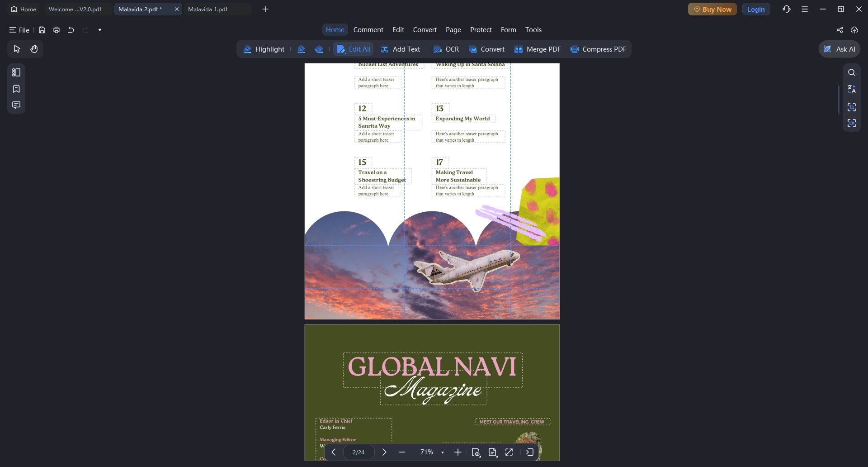Image resolution: width=868 pixels, height=467 pixels.
Task: Select the eraser tool
Action: [319, 49]
